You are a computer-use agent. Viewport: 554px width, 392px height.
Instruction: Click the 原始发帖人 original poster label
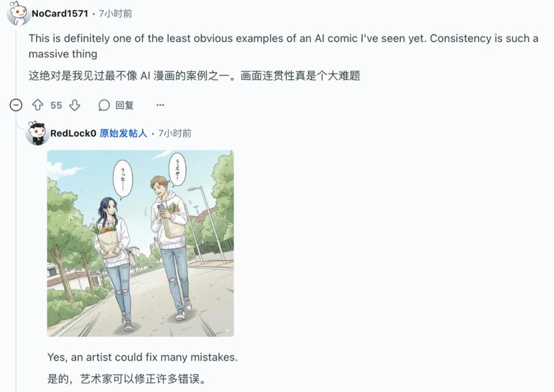point(123,133)
